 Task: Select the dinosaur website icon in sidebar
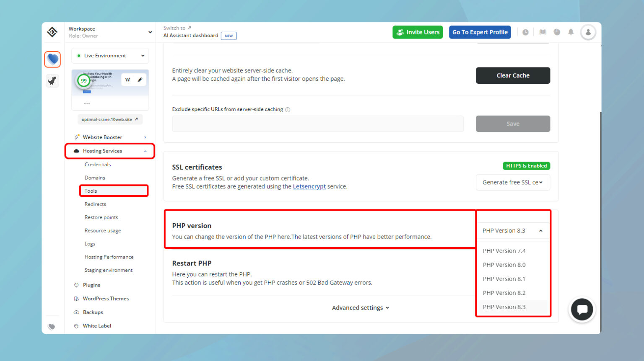[52, 81]
